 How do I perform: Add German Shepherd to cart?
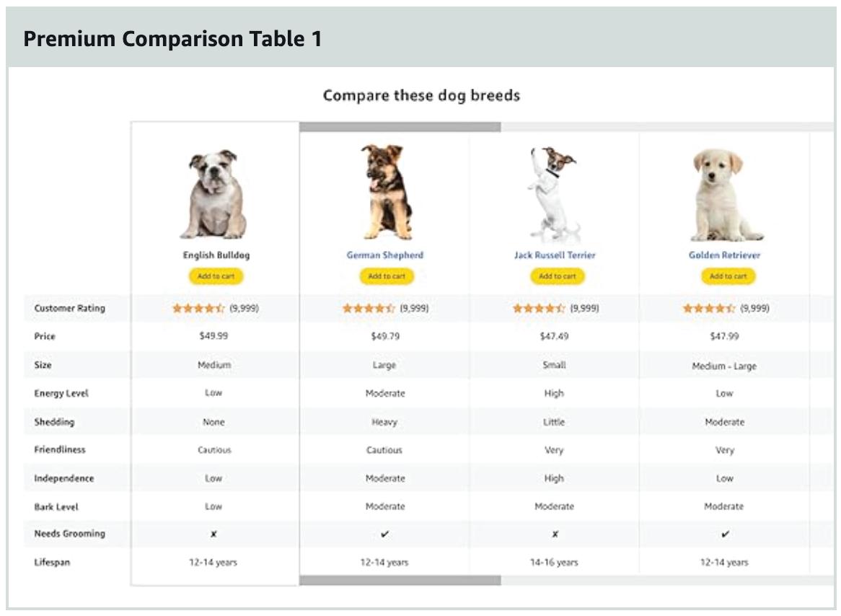coord(386,276)
